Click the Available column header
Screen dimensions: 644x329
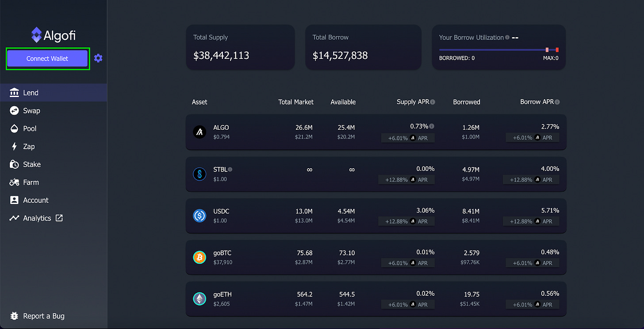[343, 102]
